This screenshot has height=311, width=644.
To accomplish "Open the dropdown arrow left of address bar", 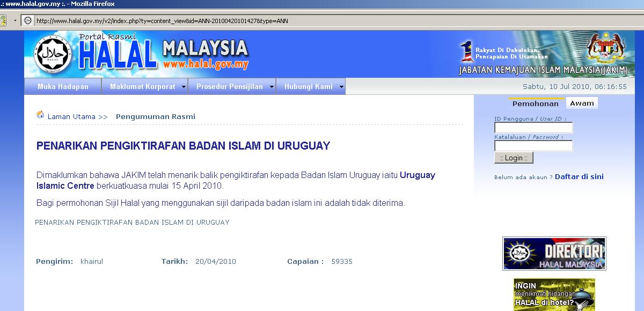I will pos(16,20).
